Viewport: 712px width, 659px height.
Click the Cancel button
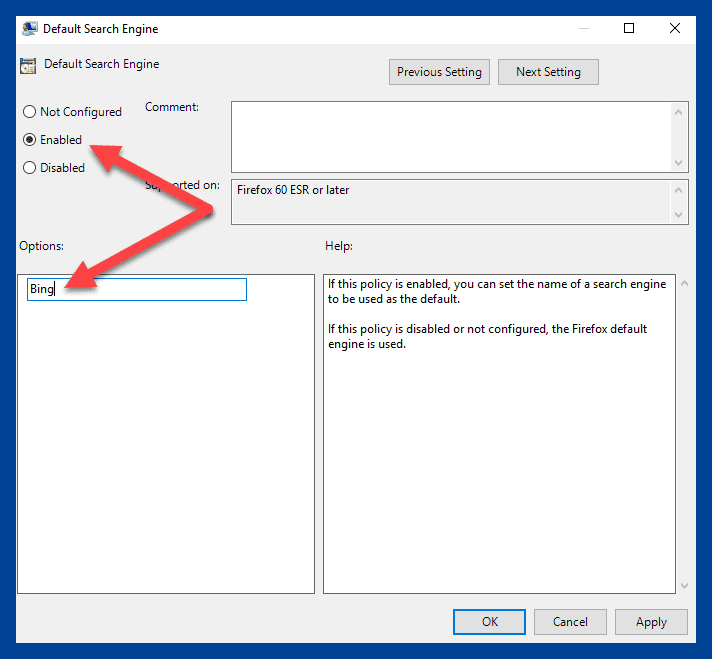[570, 622]
